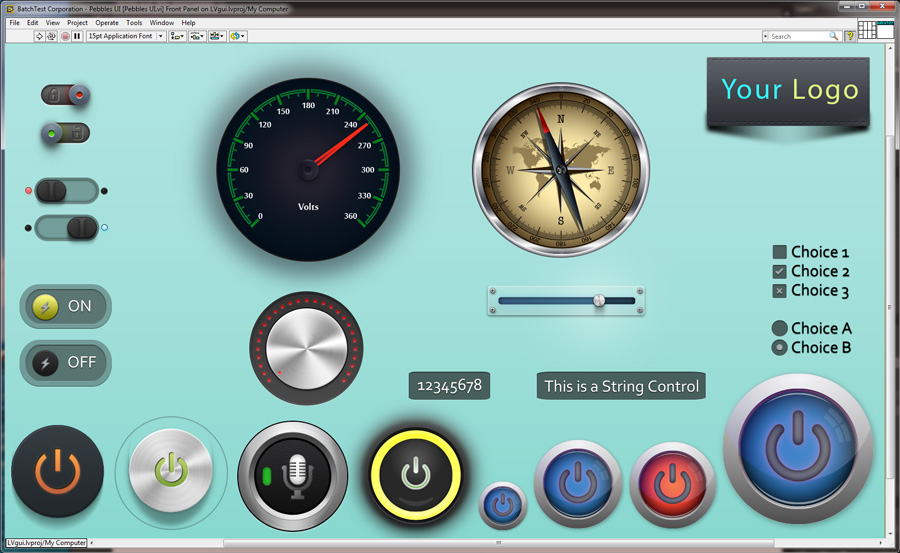Open the View menu

click(x=53, y=23)
